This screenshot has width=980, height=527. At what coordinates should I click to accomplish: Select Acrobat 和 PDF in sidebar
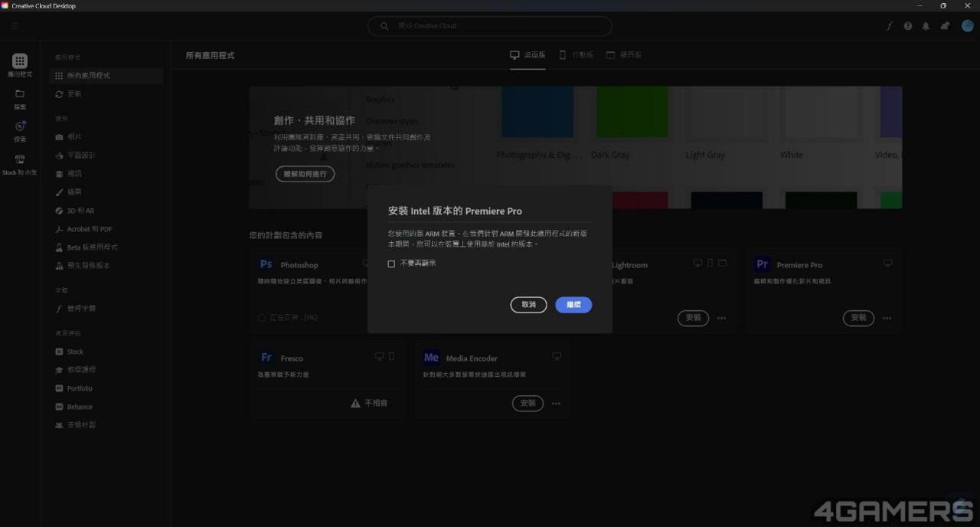106,229
